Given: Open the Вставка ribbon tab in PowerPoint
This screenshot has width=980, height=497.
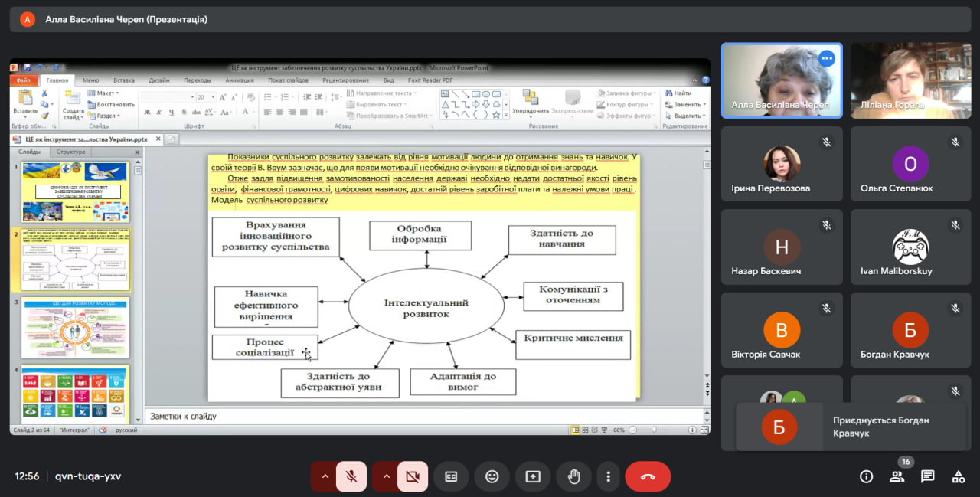Looking at the screenshot, I should click(x=123, y=80).
